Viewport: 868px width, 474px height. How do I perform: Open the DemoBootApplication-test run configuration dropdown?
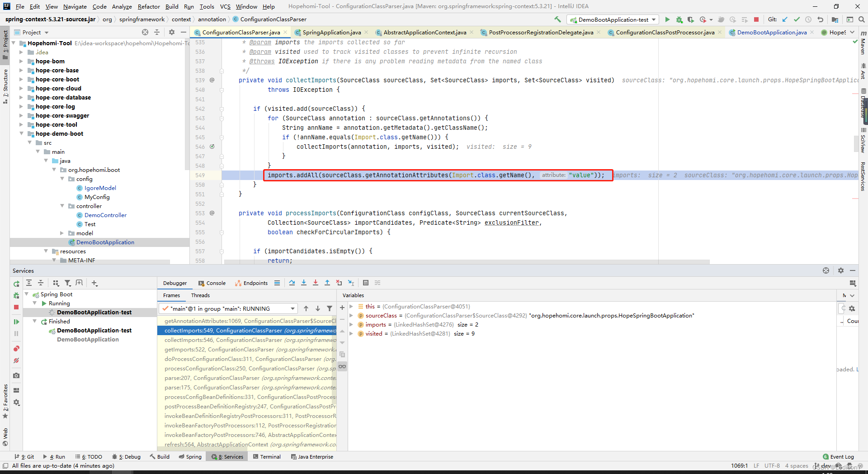(613, 19)
